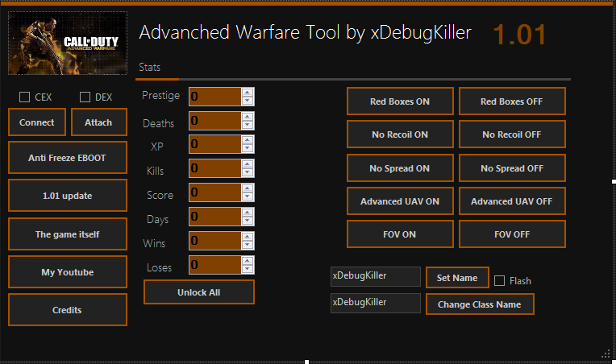Show the Credits

[68, 310]
